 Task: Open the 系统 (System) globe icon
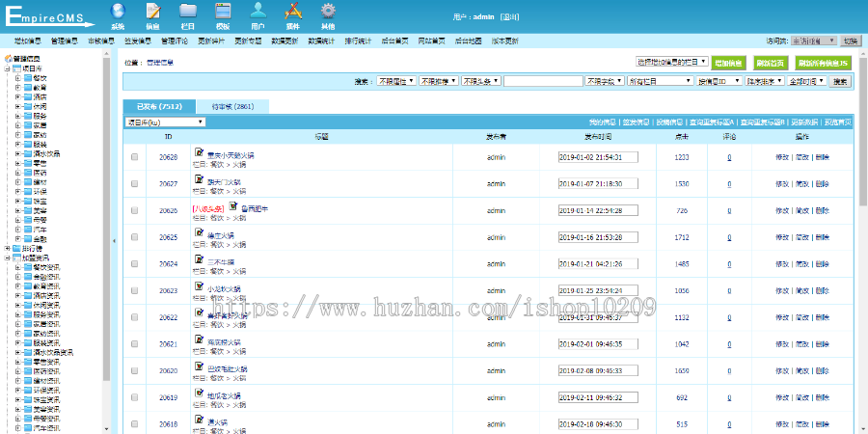click(x=119, y=12)
